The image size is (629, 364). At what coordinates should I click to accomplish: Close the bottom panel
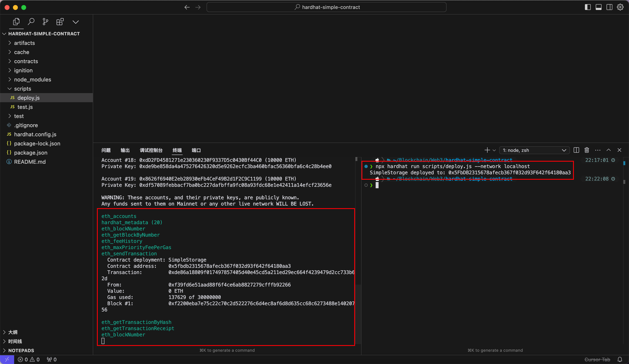pyautogui.click(x=619, y=150)
